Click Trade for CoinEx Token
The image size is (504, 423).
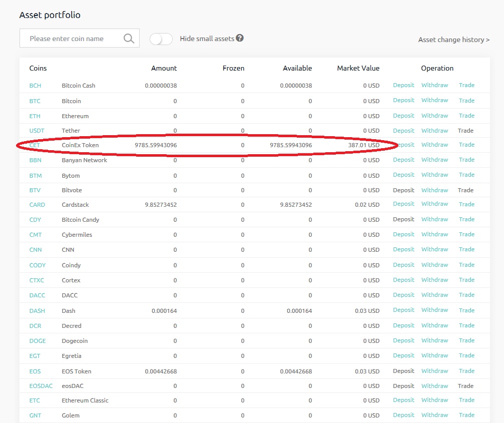click(x=466, y=145)
